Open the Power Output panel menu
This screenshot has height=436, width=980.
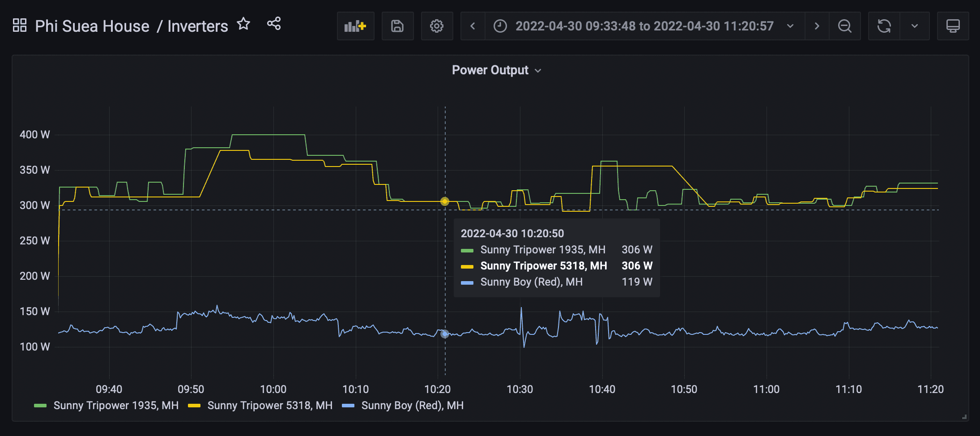point(496,70)
